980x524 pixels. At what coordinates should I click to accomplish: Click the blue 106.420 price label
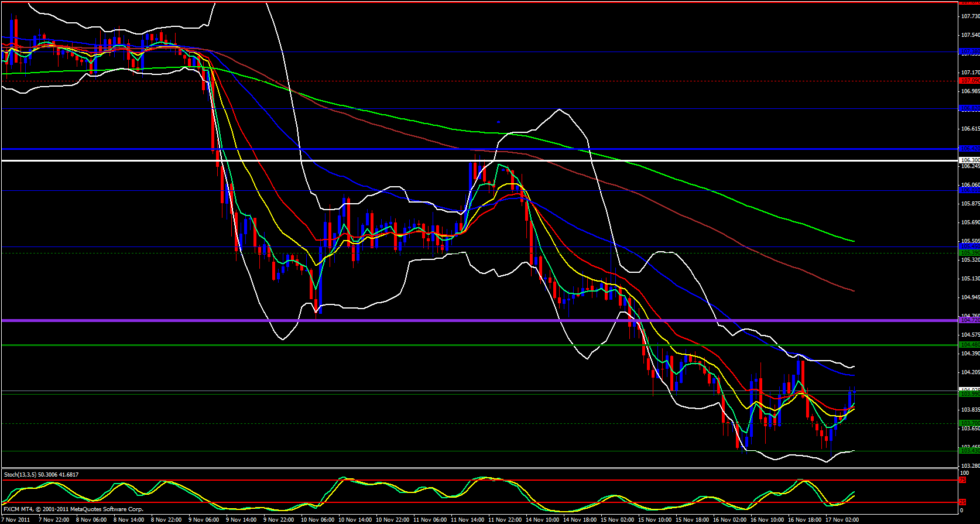(969, 149)
